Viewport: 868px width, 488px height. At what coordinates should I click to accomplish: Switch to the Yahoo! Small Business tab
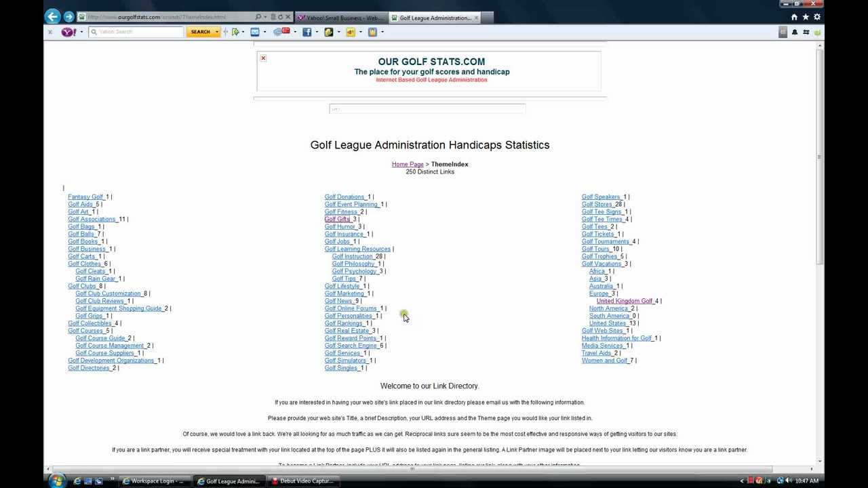pos(341,18)
